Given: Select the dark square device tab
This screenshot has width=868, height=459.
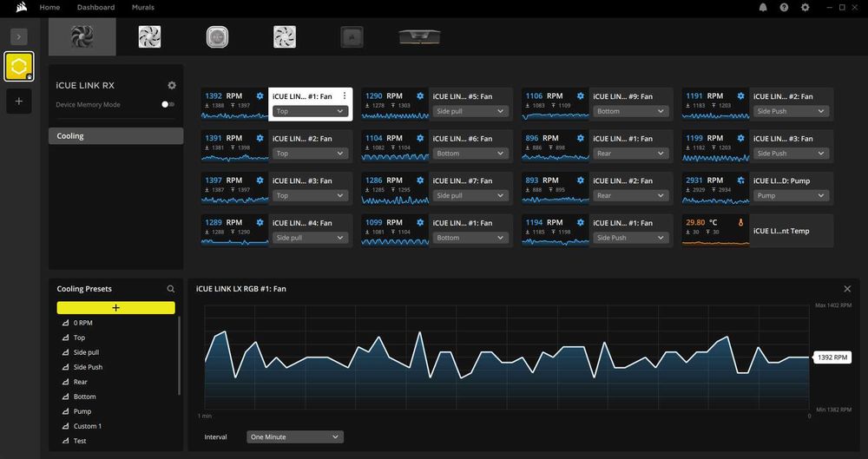Looking at the screenshot, I should pyautogui.click(x=352, y=37).
